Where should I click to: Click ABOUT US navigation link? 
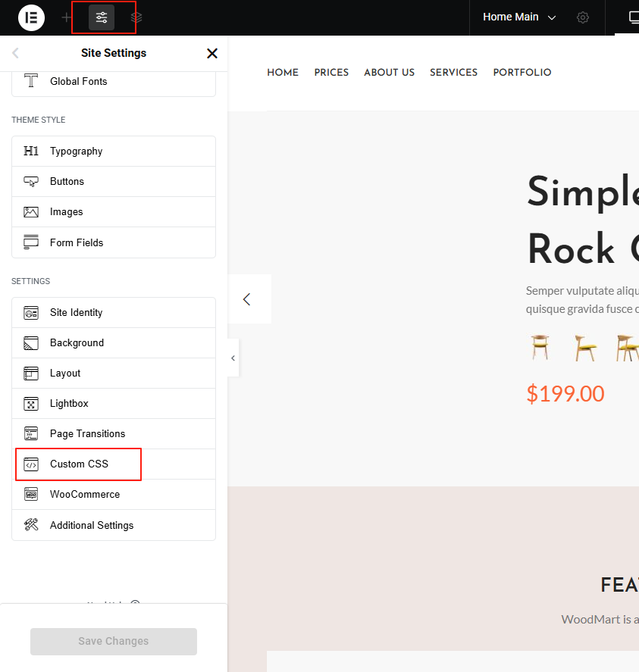pyautogui.click(x=389, y=73)
